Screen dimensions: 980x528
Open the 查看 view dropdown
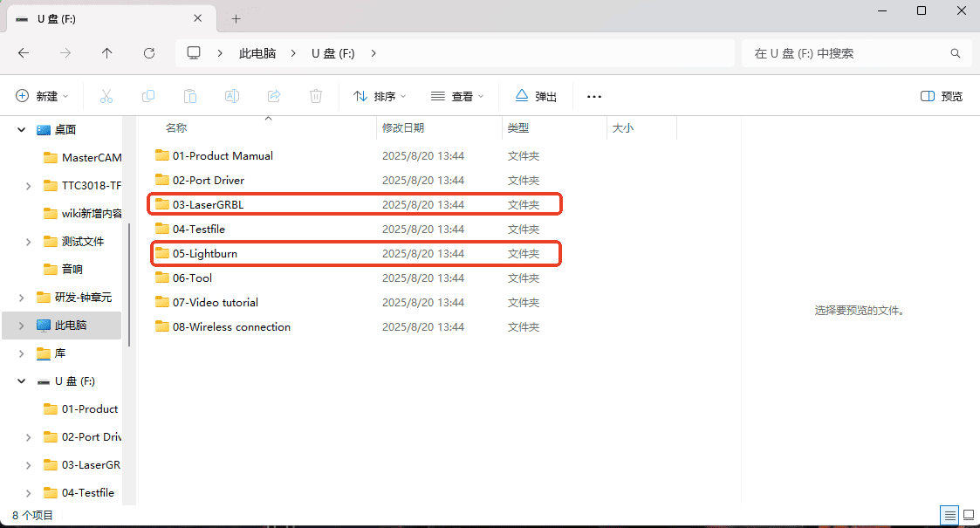pyautogui.click(x=457, y=96)
